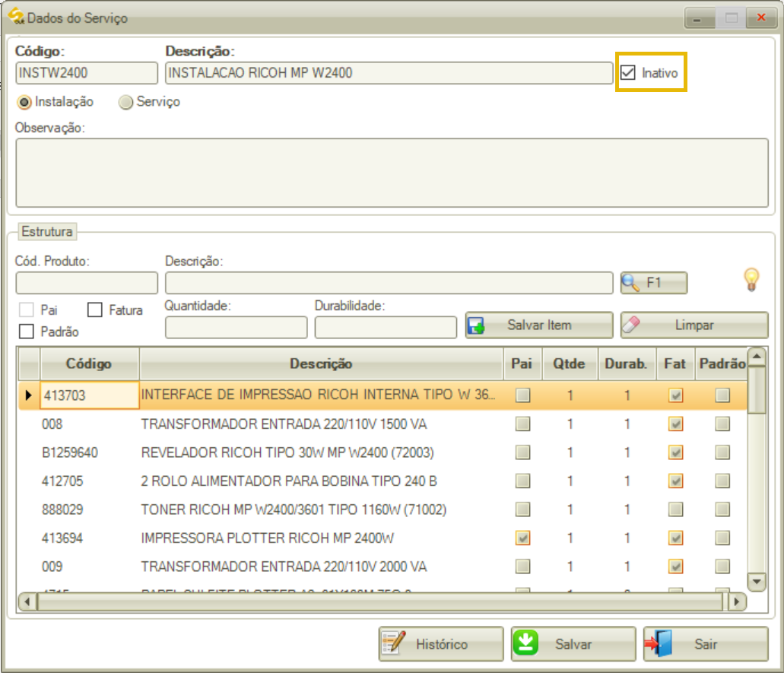Select row TRANSFORMADOR ENTRADA 220/110V 2000 VA

pyautogui.click(x=383, y=567)
